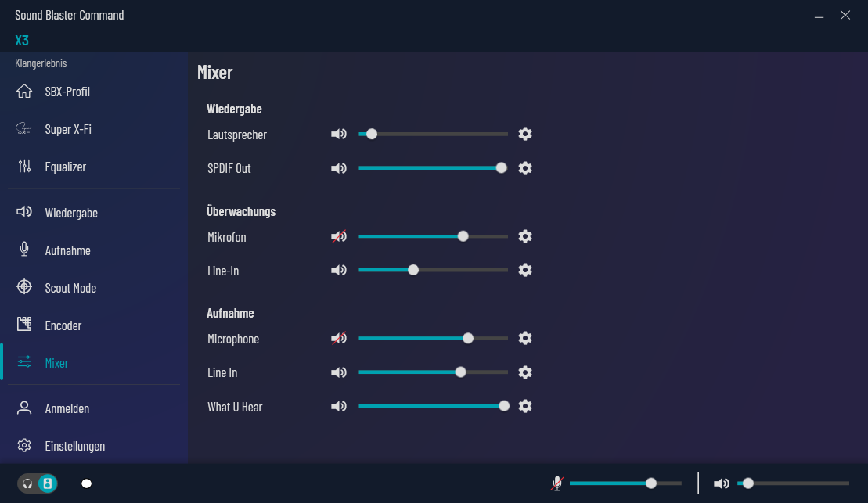Open Einstellungen settings page
The width and height of the screenshot is (868, 503).
[x=74, y=446]
